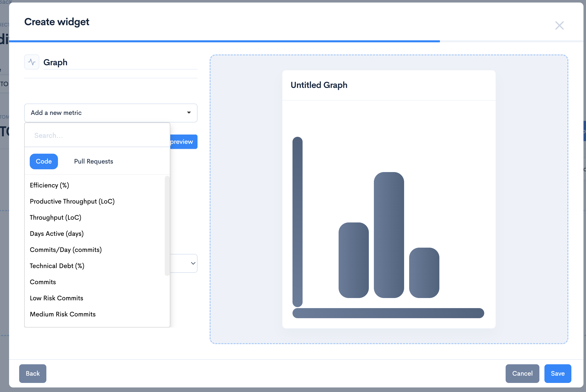The image size is (586, 392).
Task: Select Low Risk Commits from list
Action: coord(56,298)
